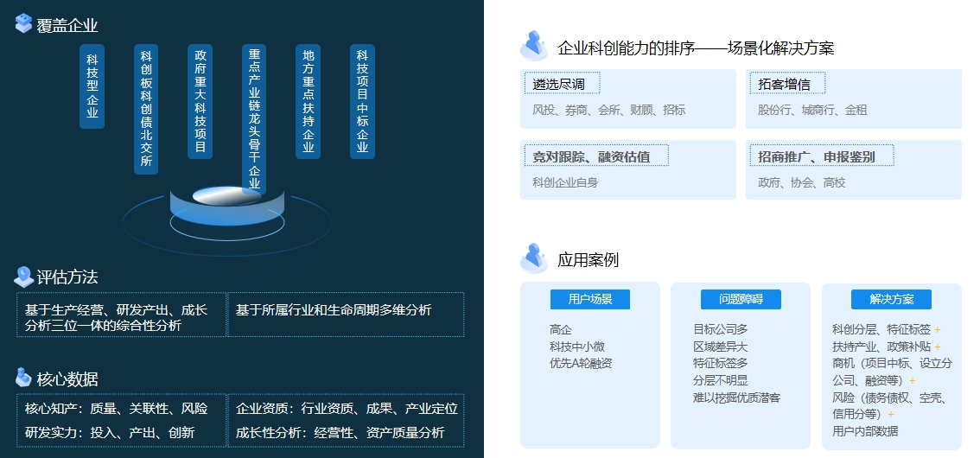Click the 拓客增信 label box
This screenshot has width=980, height=458.
pyautogui.click(x=787, y=84)
